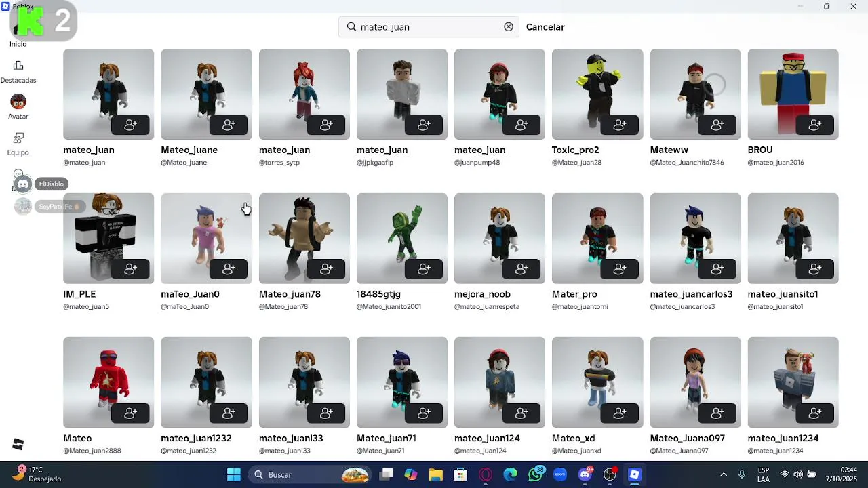Open Mateo red avatar thumbnail
Image resolution: width=868 pixels, height=488 pixels.
point(108,382)
